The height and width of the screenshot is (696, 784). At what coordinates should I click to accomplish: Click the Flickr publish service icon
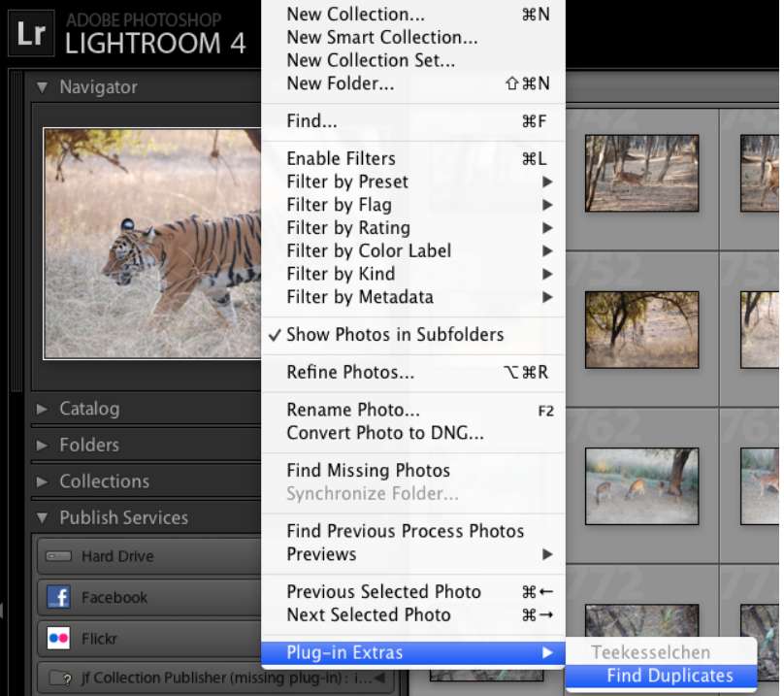coord(58,640)
